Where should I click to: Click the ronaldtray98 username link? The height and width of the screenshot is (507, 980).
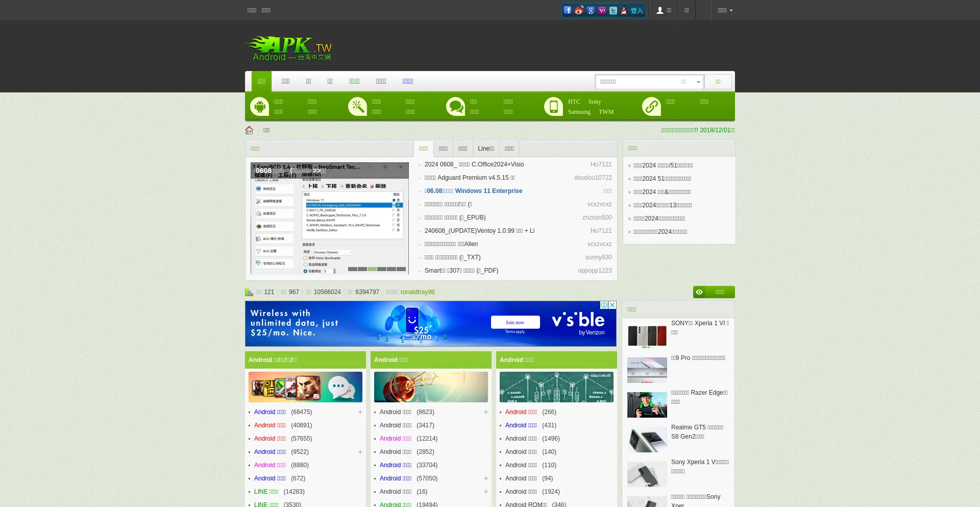(418, 292)
